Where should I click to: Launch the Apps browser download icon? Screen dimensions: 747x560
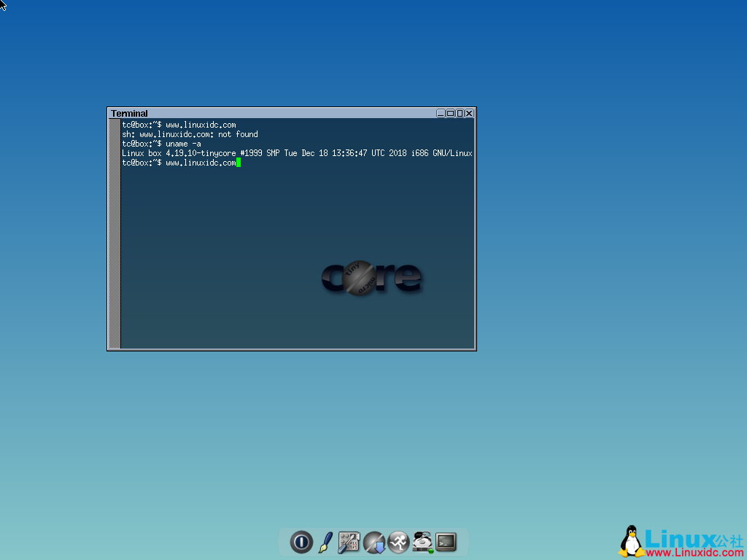click(373, 542)
